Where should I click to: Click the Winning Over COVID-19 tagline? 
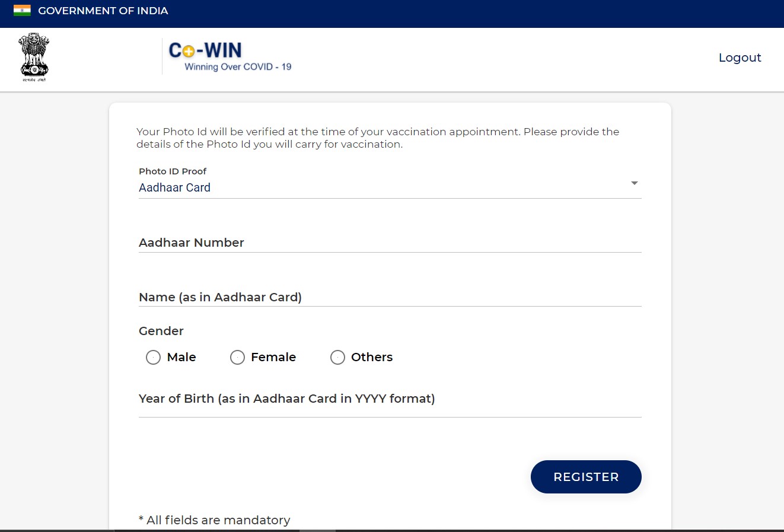pos(238,67)
